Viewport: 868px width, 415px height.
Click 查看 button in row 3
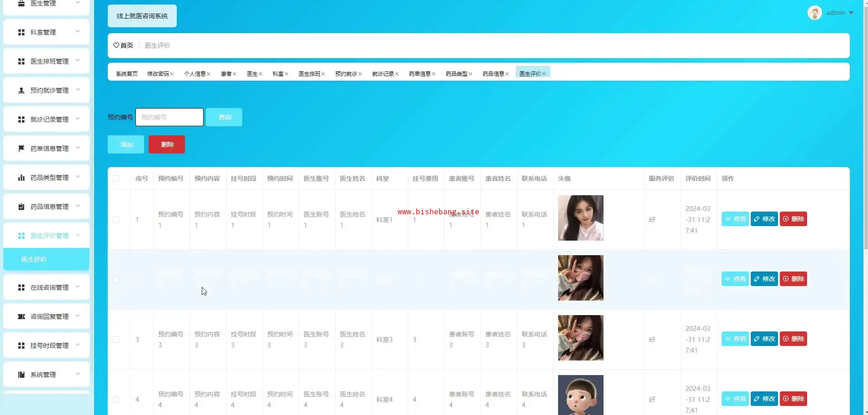point(735,339)
